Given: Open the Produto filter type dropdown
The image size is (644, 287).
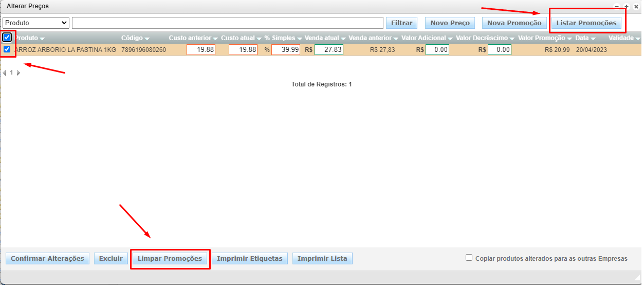Looking at the screenshot, I should (36, 23).
